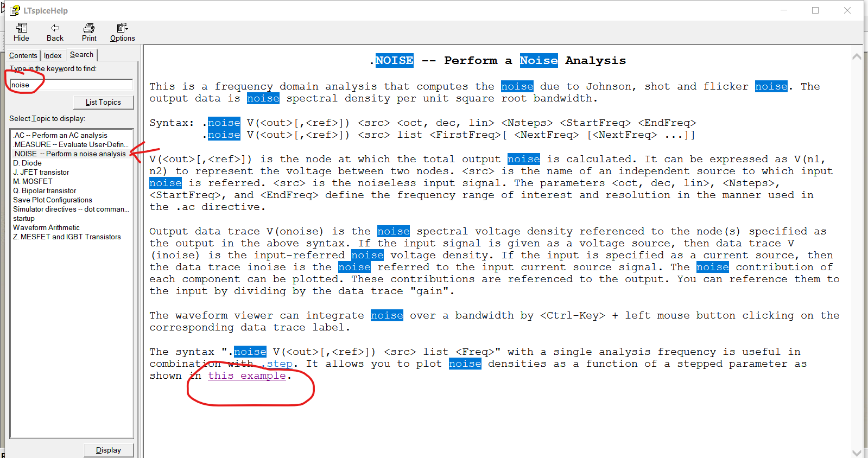Select topic .NOISE -- Perform a noise analysis
Viewport: 868px width, 458px height.
click(69, 154)
